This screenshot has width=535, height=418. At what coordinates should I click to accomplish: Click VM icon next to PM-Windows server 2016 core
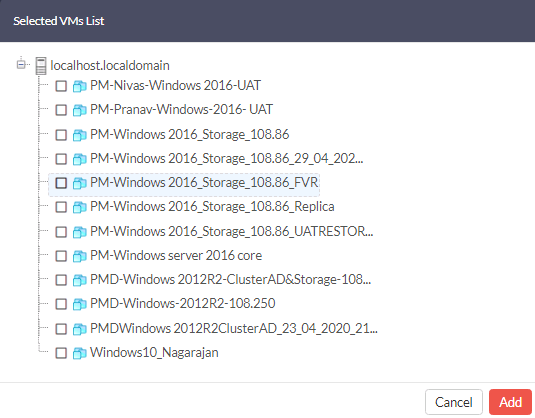click(x=79, y=256)
